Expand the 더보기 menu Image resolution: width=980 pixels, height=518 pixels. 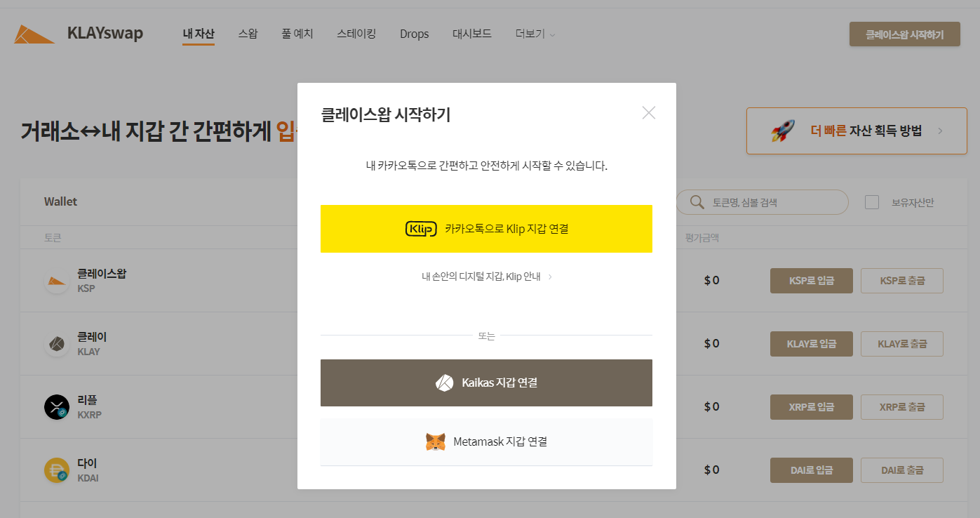pos(535,34)
